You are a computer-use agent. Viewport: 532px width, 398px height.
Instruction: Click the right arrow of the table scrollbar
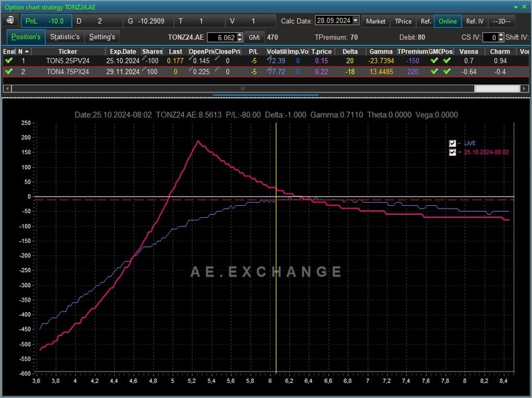click(x=524, y=88)
